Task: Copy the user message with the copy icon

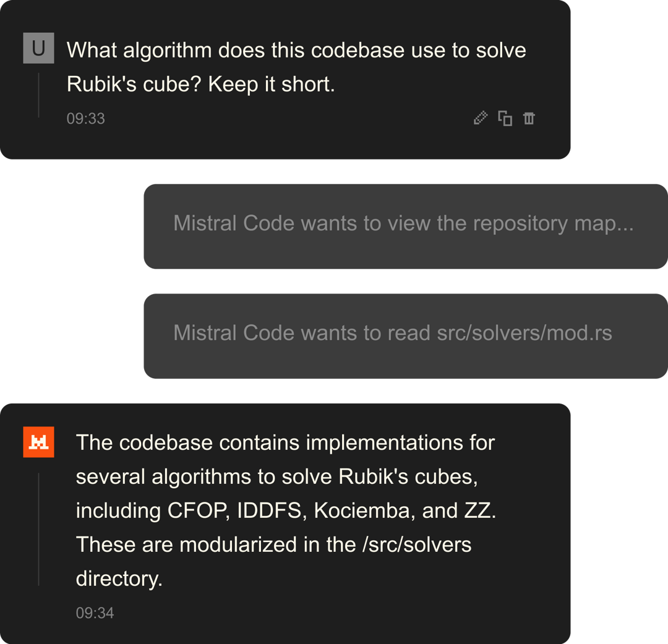Action: point(505,118)
